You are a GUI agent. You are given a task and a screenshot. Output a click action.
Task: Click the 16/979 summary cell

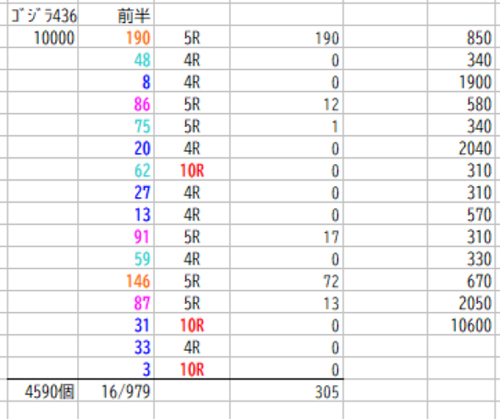click(x=116, y=391)
